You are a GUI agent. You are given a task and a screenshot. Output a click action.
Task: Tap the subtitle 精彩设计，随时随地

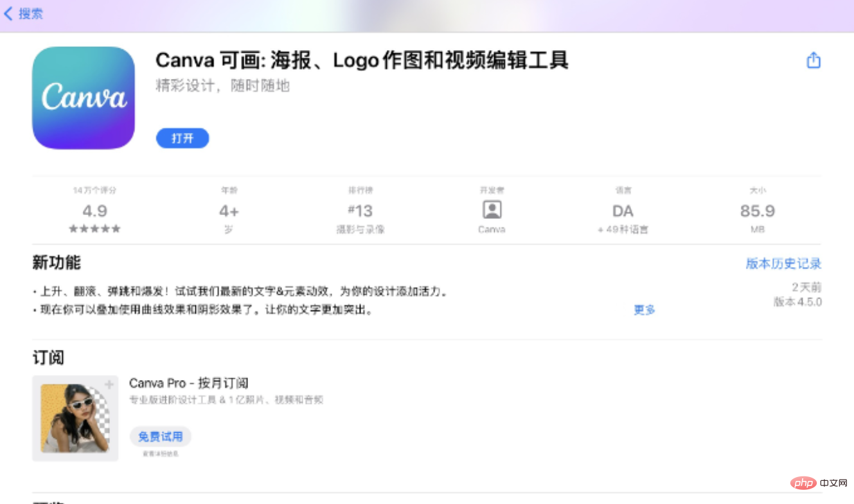(223, 85)
